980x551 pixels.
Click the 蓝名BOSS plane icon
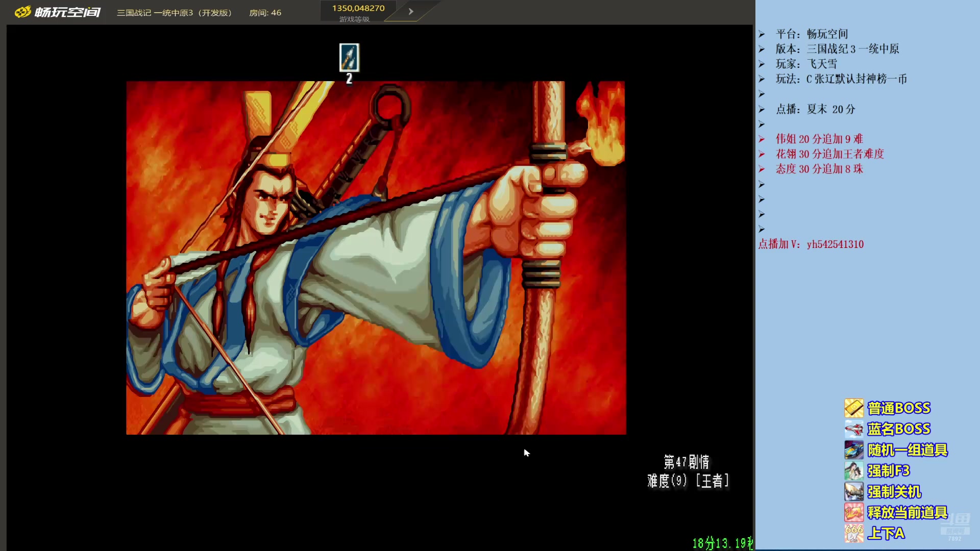point(854,429)
